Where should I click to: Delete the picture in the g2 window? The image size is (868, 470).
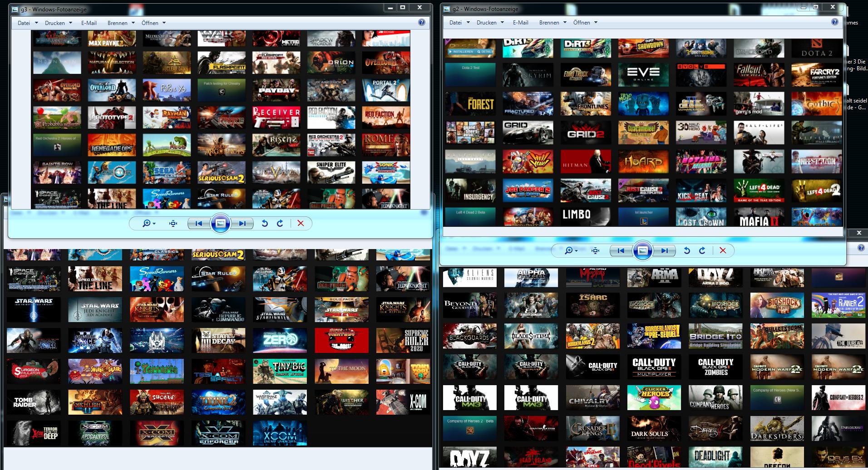[x=723, y=250]
